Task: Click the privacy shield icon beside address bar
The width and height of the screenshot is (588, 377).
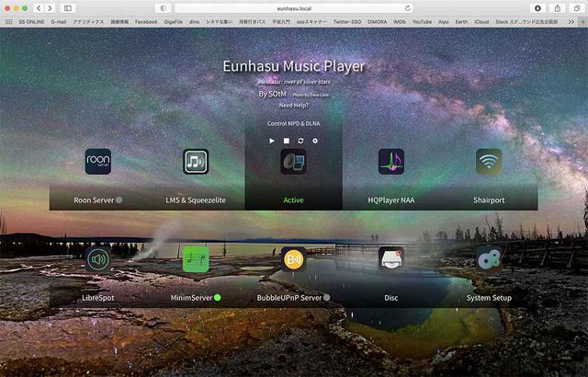Action: (164, 8)
